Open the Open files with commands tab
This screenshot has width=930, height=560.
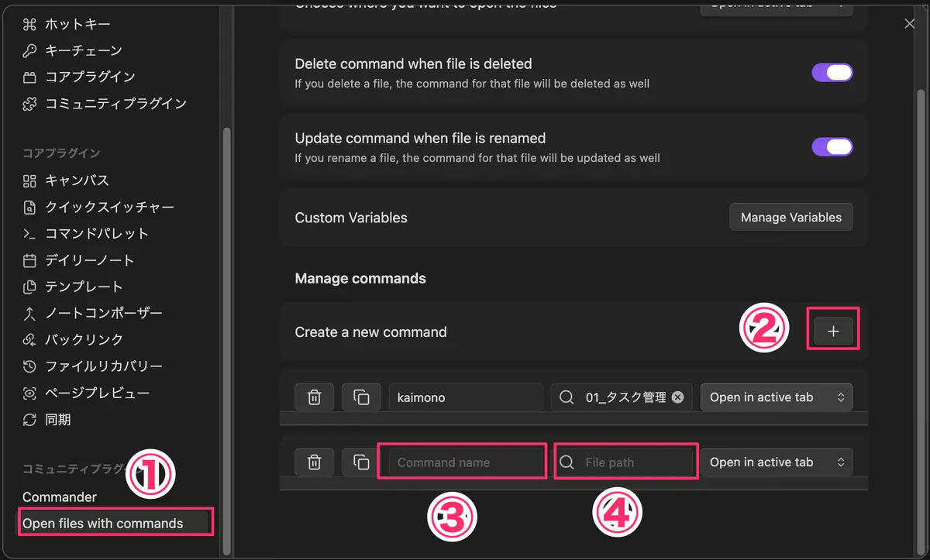pyautogui.click(x=115, y=524)
